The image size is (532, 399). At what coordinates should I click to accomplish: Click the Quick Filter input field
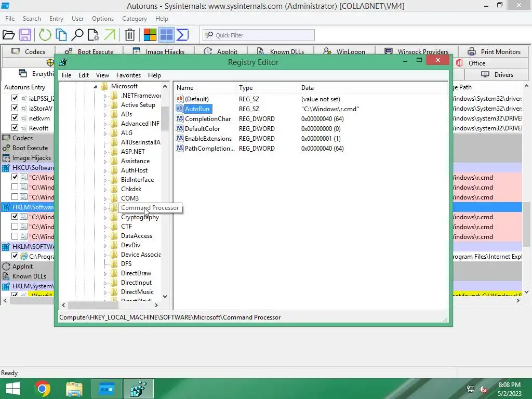point(259,35)
